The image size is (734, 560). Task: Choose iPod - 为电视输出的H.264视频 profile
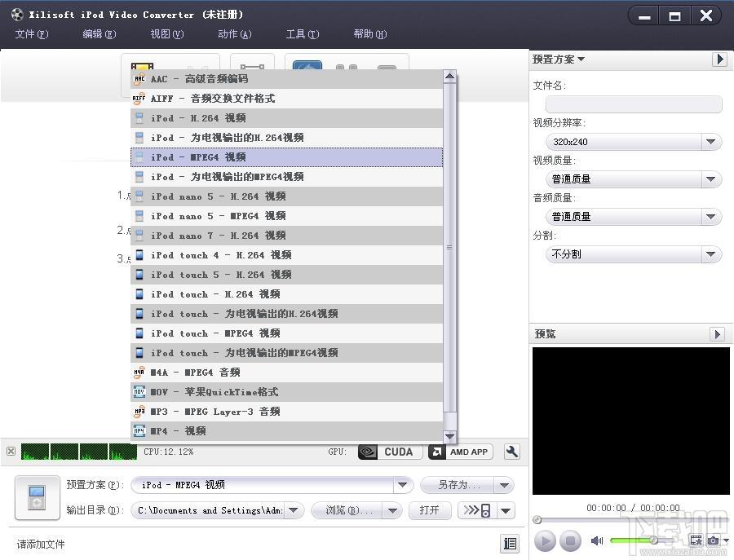coord(286,138)
